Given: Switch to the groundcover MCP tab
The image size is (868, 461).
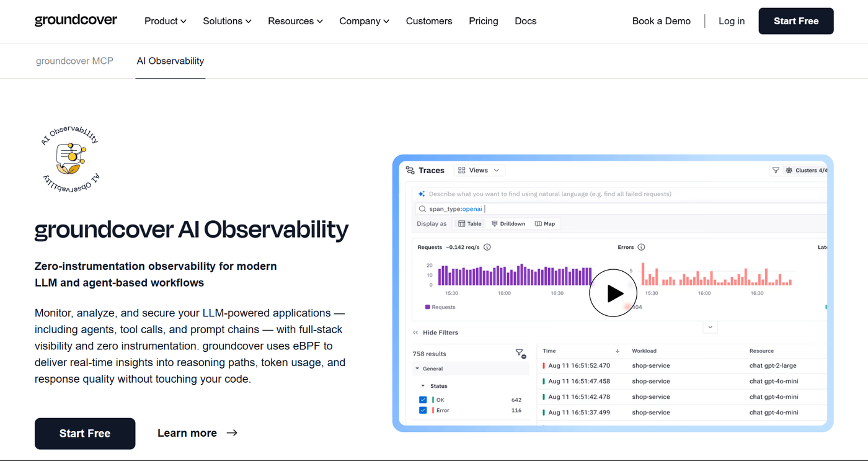Looking at the screenshot, I should click(74, 61).
